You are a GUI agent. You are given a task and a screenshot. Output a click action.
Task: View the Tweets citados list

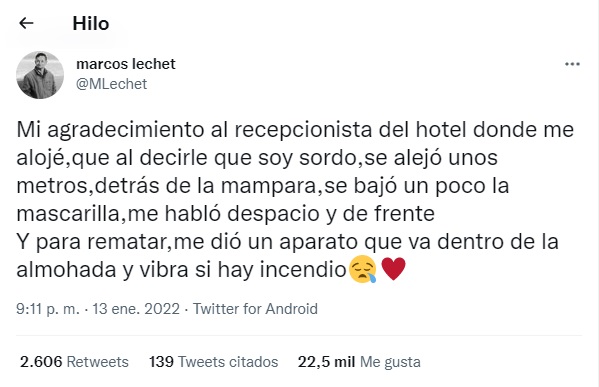coord(214,362)
